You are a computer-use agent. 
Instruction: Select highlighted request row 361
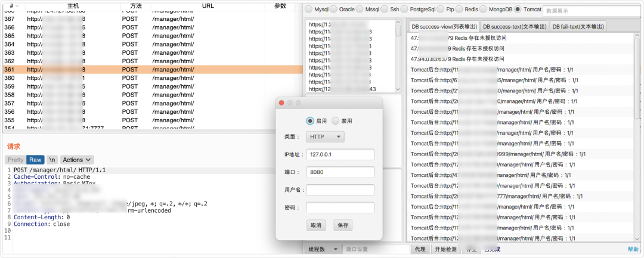[152, 70]
